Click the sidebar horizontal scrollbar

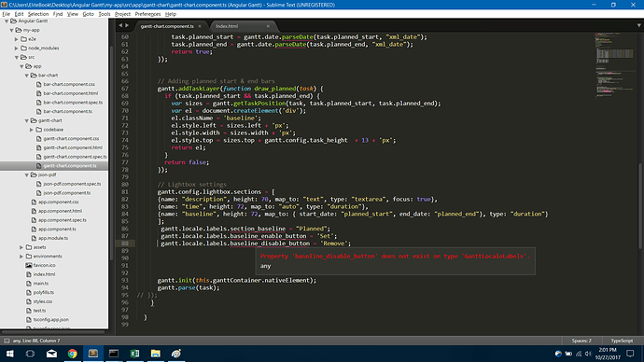[53, 331]
